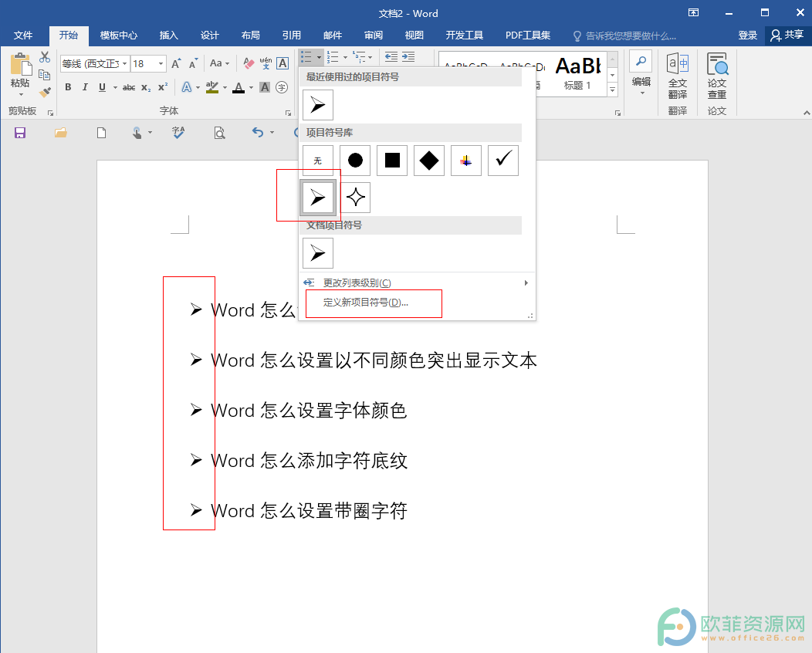
Task: Click the Copy icon in clipboard group
Action: point(45,75)
